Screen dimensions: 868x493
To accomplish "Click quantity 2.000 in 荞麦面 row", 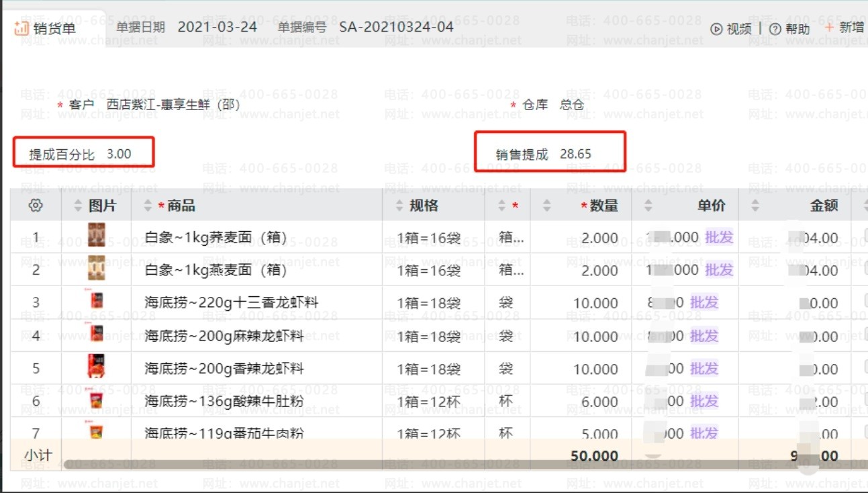I will tap(599, 238).
